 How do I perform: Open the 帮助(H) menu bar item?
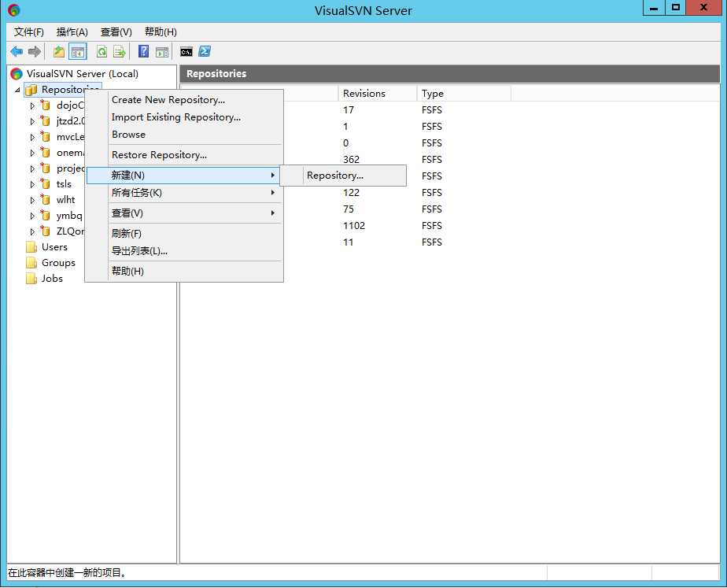click(x=161, y=31)
